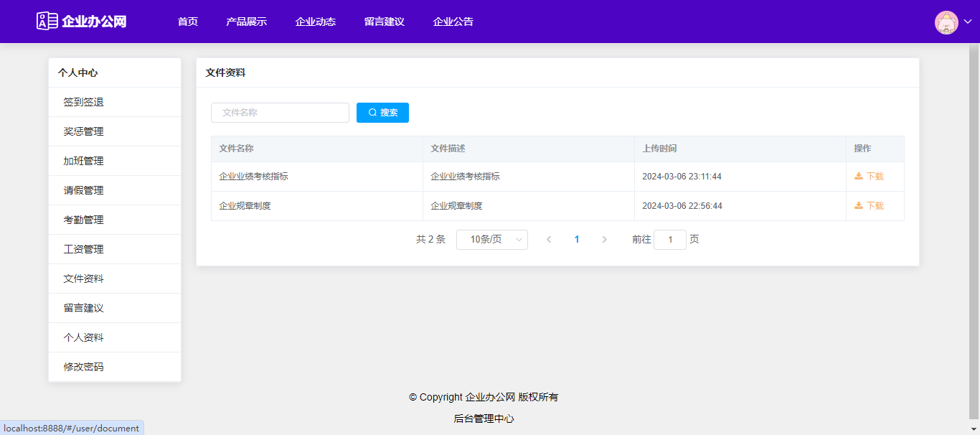Click the 企业办公网 logo icon
This screenshot has width=980, height=435.
click(47, 21)
